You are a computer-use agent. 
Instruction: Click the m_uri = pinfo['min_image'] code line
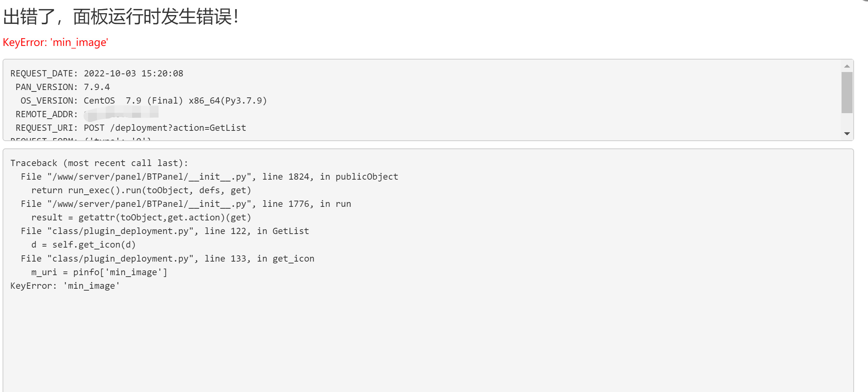[x=99, y=272]
